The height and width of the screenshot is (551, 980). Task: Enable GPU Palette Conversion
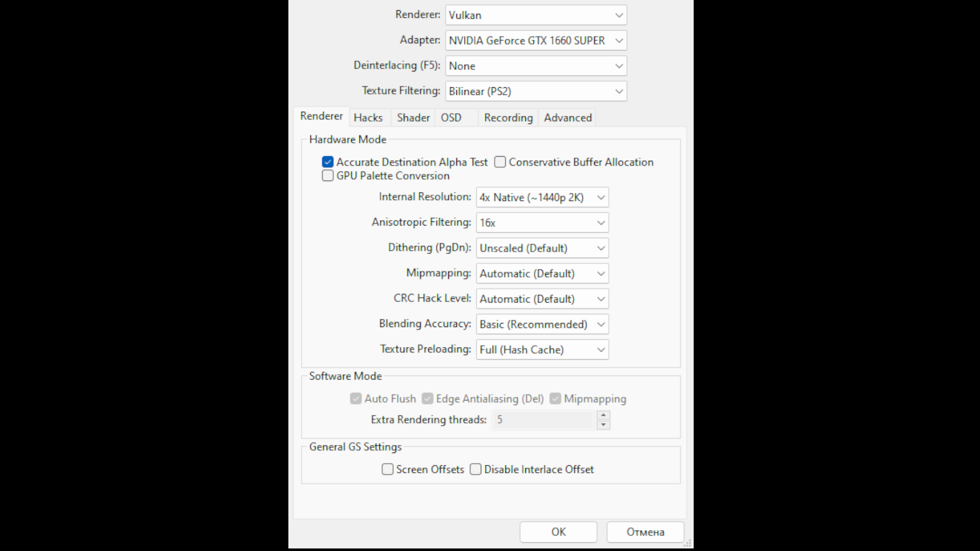pyautogui.click(x=328, y=176)
